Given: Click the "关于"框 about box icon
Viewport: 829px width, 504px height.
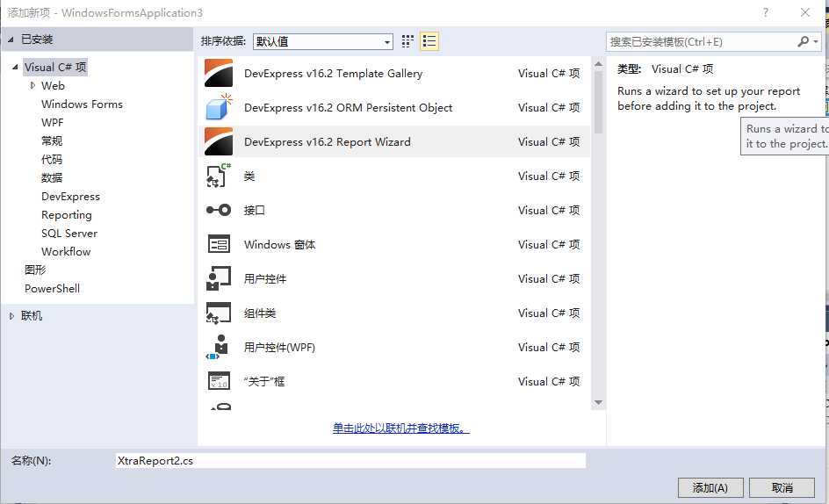Looking at the screenshot, I should tap(219, 381).
